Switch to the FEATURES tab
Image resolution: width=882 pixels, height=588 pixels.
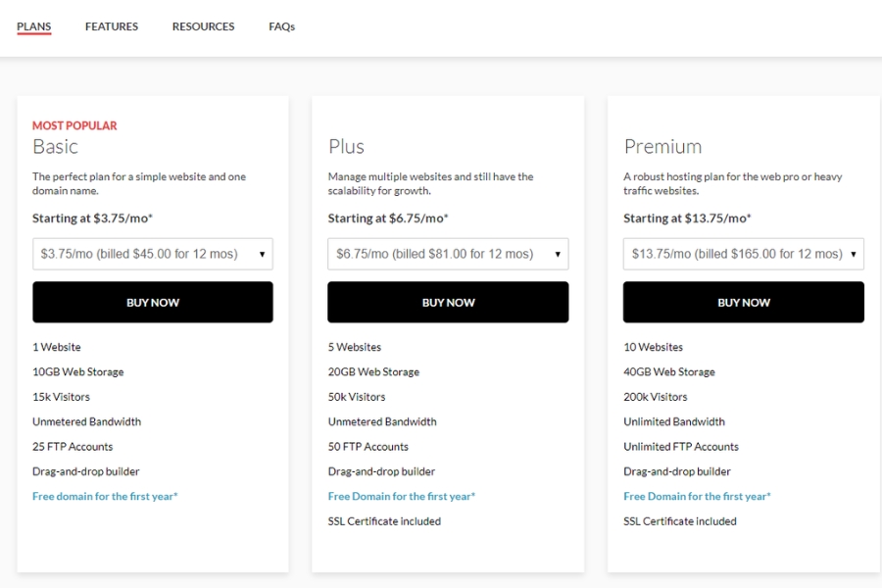click(112, 26)
